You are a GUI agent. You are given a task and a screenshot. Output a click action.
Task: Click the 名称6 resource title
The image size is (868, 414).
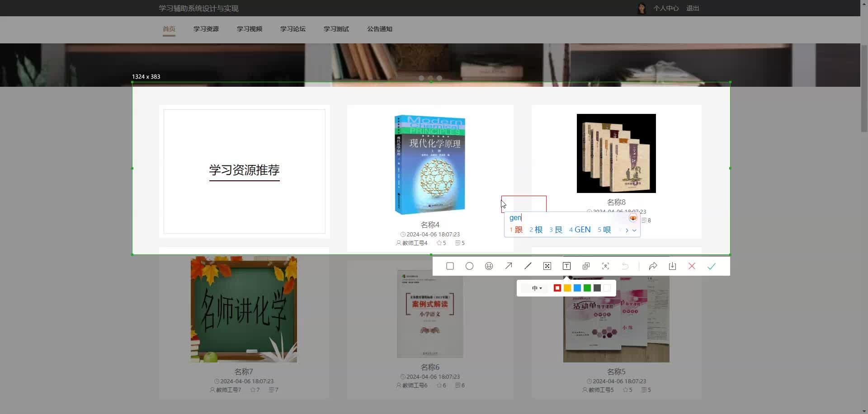point(430,367)
